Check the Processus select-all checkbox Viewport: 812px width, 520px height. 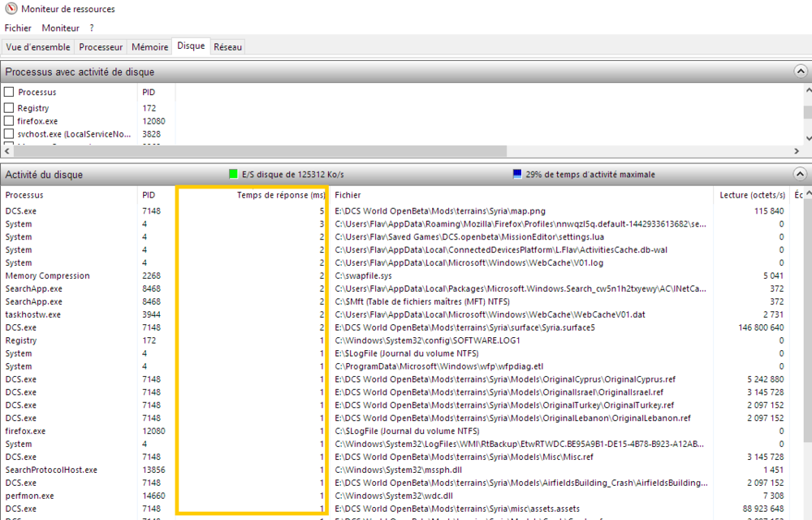[x=9, y=92]
